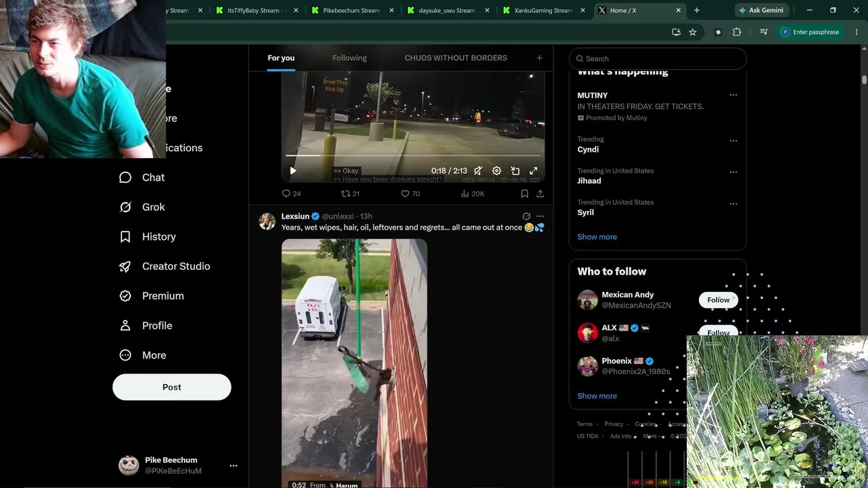This screenshot has height=488, width=868.
Task: Click the @unlexsi handle
Action: click(338, 216)
